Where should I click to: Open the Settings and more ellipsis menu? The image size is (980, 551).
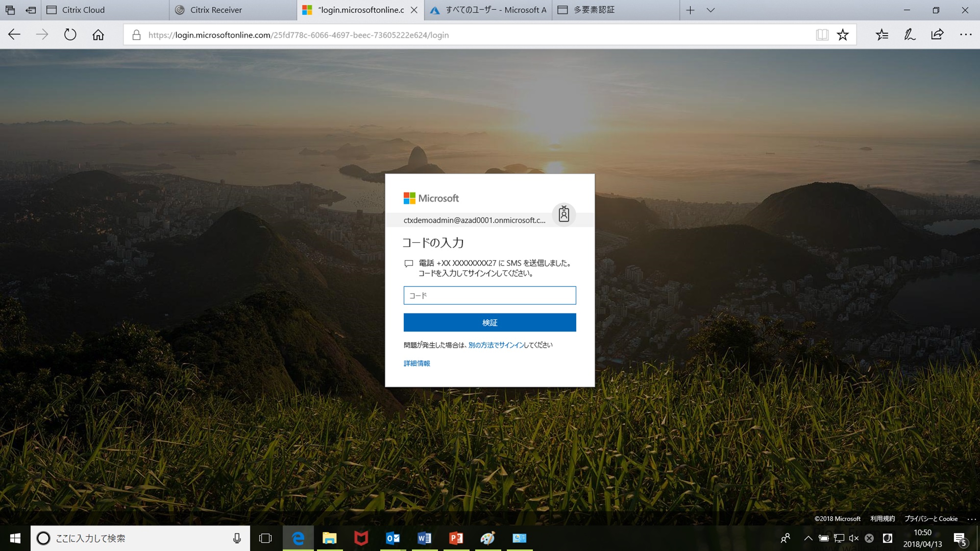tap(965, 35)
